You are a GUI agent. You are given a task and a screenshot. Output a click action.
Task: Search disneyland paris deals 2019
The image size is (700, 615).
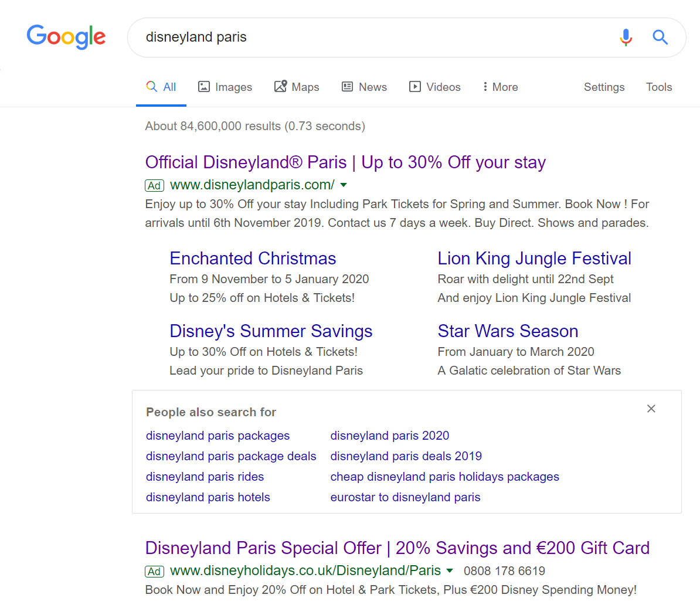pos(406,456)
